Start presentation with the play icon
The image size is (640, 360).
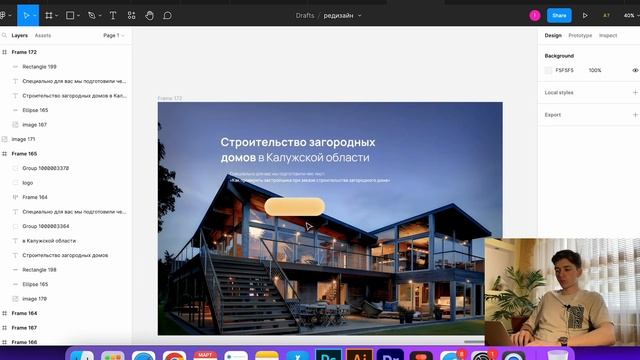[585, 16]
